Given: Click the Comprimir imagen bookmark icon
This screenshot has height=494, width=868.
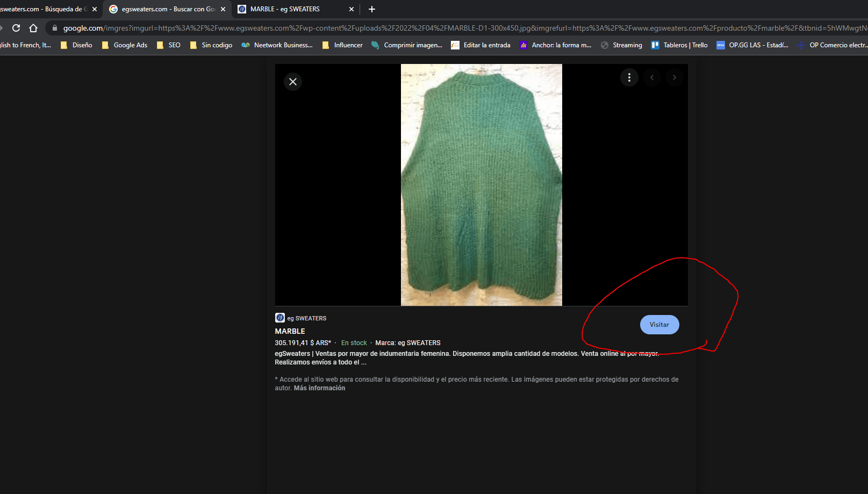Looking at the screenshot, I should click(x=375, y=45).
